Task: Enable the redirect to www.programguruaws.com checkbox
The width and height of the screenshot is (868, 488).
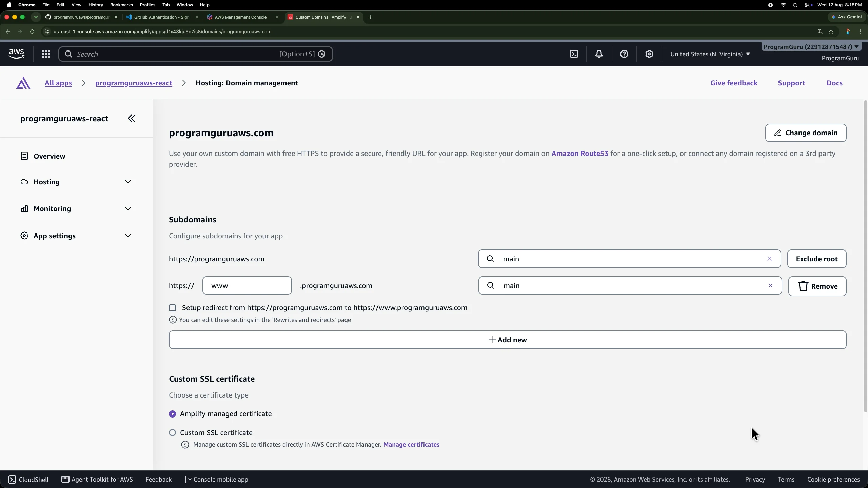Action: point(173,308)
